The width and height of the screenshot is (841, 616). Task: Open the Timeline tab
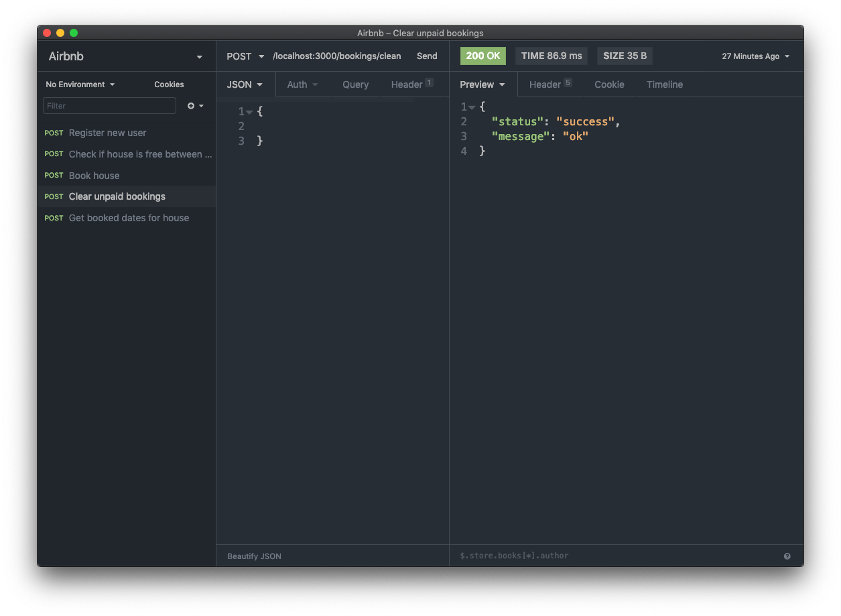tap(664, 84)
